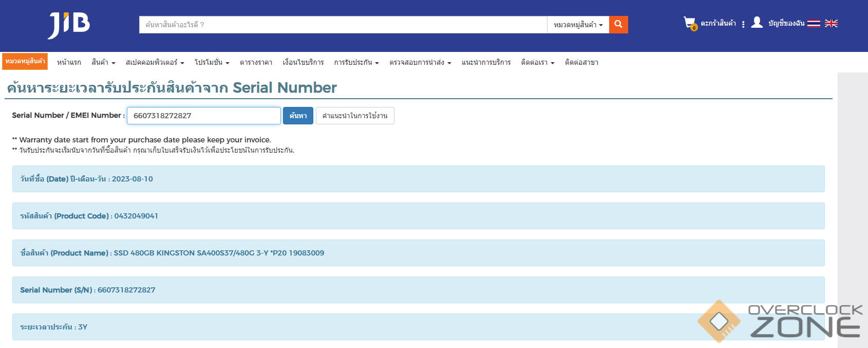This screenshot has width=868, height=348.
Task: Switch language with the Thai flag
Action: click(x=814, y=24)
